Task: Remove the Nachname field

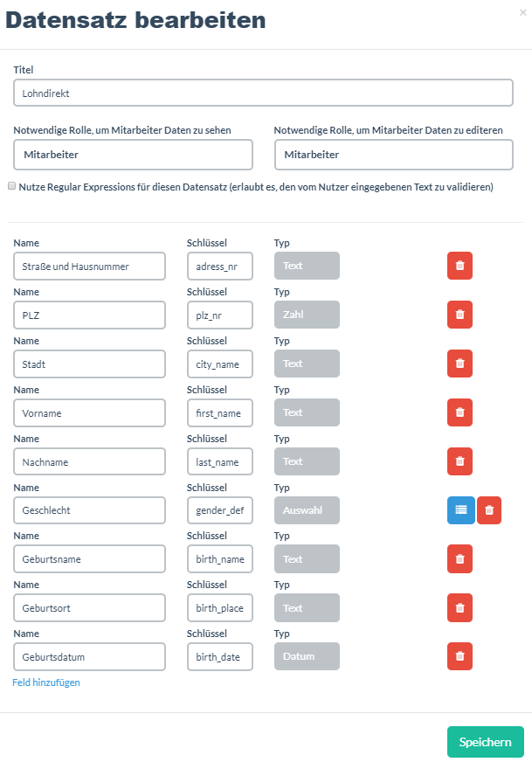Action: 459,461
